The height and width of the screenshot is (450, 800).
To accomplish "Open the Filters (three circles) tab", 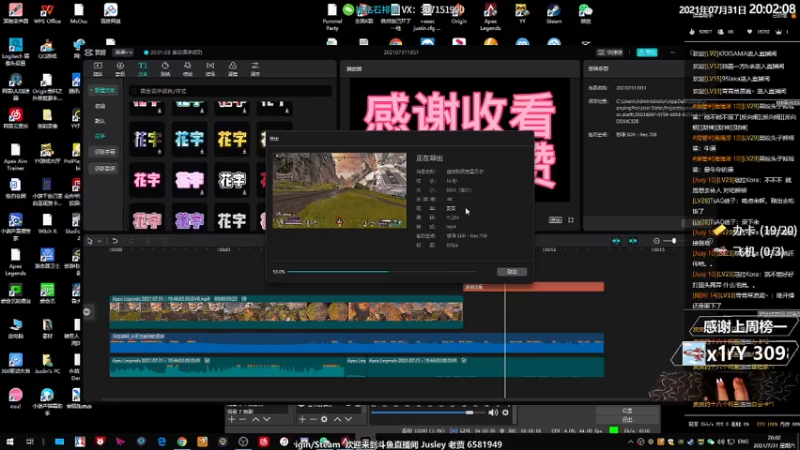I will [x=233, y=68].
